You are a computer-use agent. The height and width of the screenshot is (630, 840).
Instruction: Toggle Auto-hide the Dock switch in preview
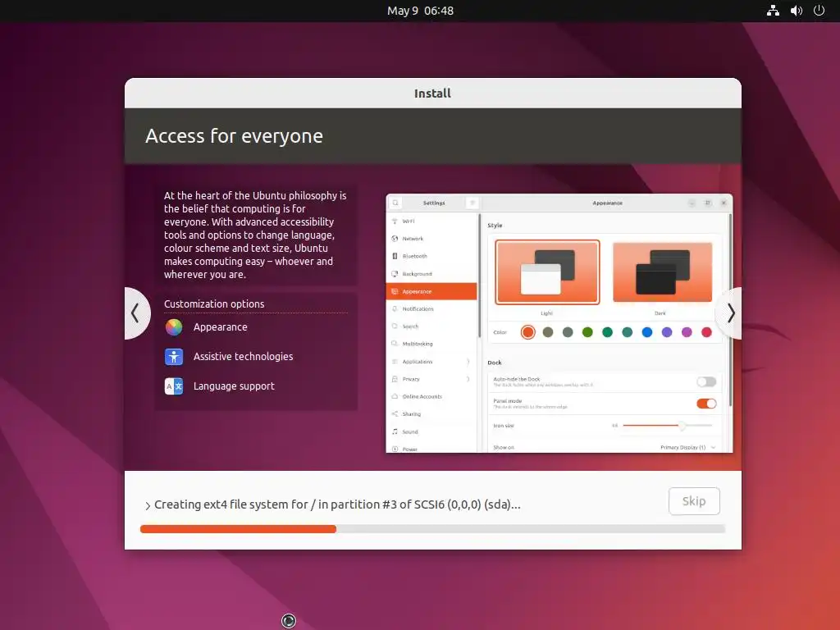pos(706,382)
